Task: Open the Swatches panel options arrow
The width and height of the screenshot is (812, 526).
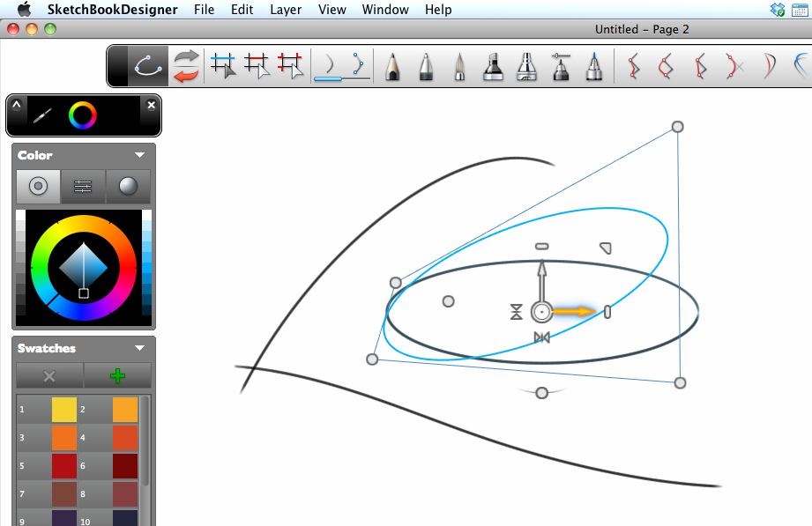Action: (139, 348)
